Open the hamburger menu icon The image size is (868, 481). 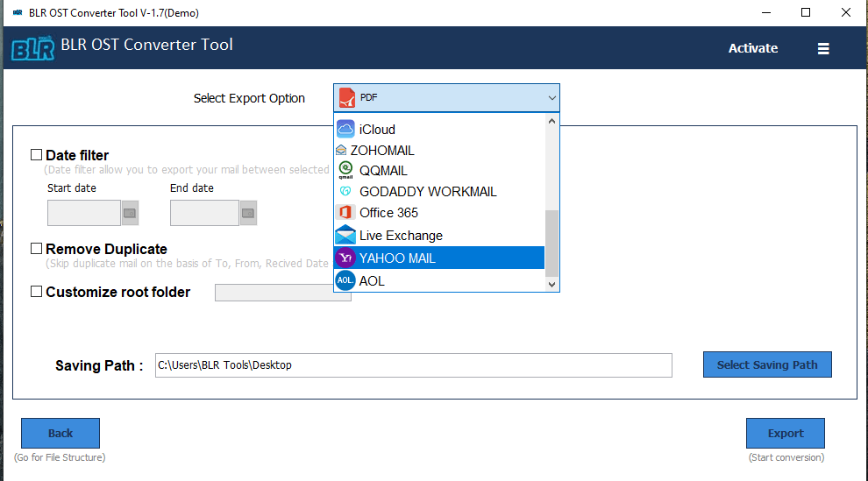click(x=823, y=49)
